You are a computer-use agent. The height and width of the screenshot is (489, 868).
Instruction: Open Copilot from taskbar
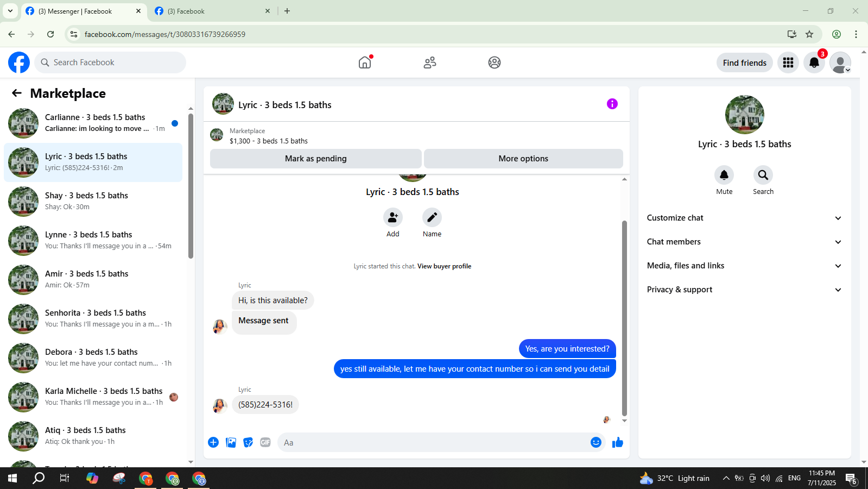92,478
